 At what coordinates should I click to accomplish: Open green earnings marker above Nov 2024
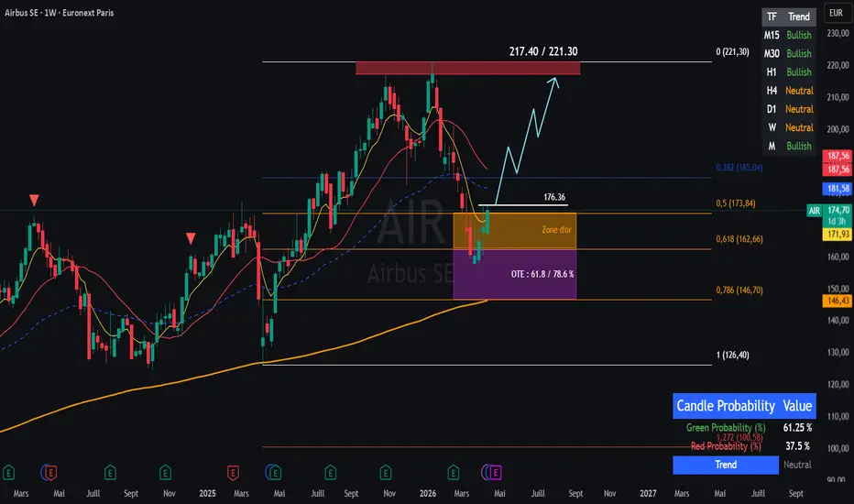pos(165,472)
